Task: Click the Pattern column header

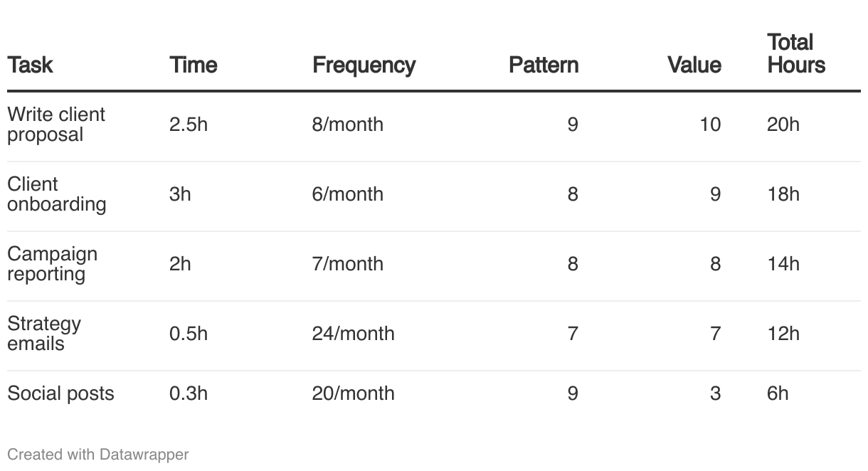Action: click(544, 65)
